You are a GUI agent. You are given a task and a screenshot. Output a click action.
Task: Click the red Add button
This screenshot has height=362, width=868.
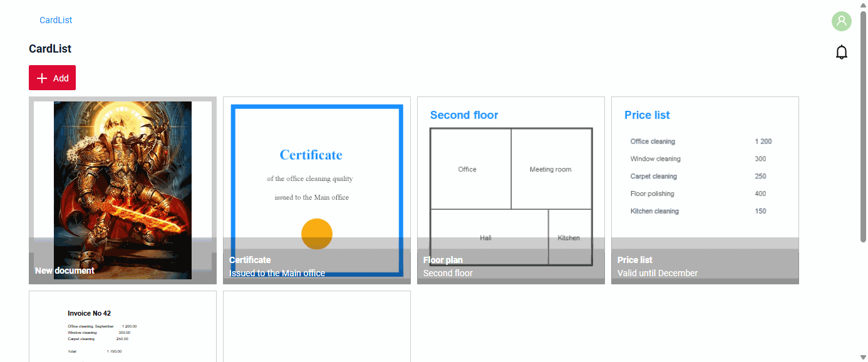point(52,78)
